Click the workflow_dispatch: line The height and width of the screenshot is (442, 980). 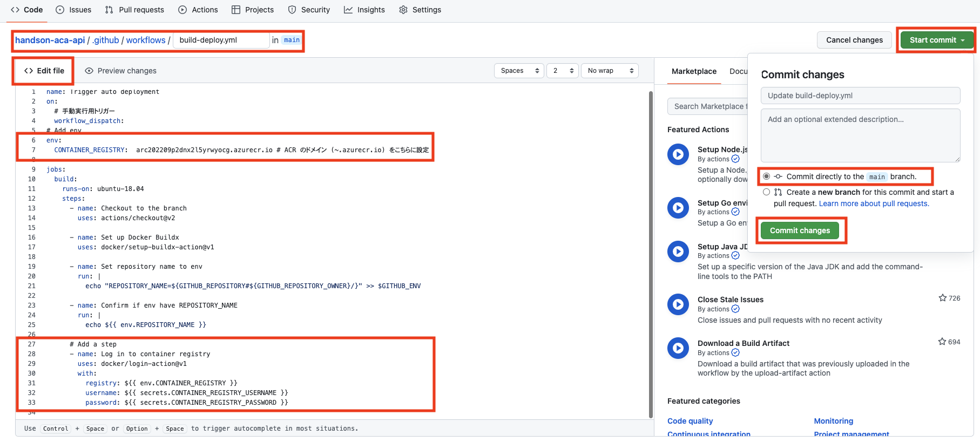click(89, 121)
